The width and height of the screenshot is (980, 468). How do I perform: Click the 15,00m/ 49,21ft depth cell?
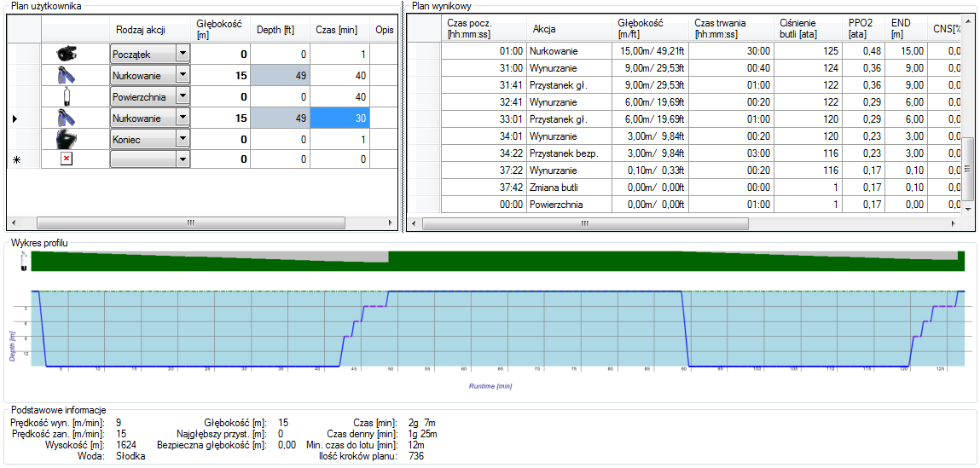650,50
